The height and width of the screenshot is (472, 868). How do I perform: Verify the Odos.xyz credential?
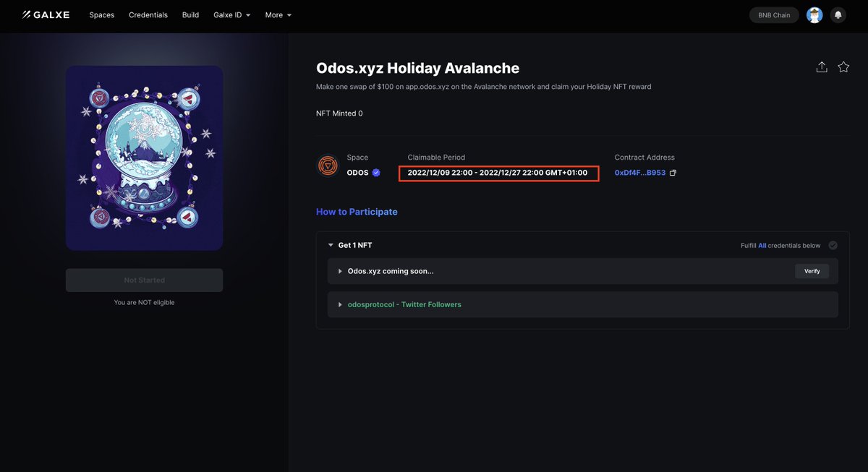tap(812, 271)
